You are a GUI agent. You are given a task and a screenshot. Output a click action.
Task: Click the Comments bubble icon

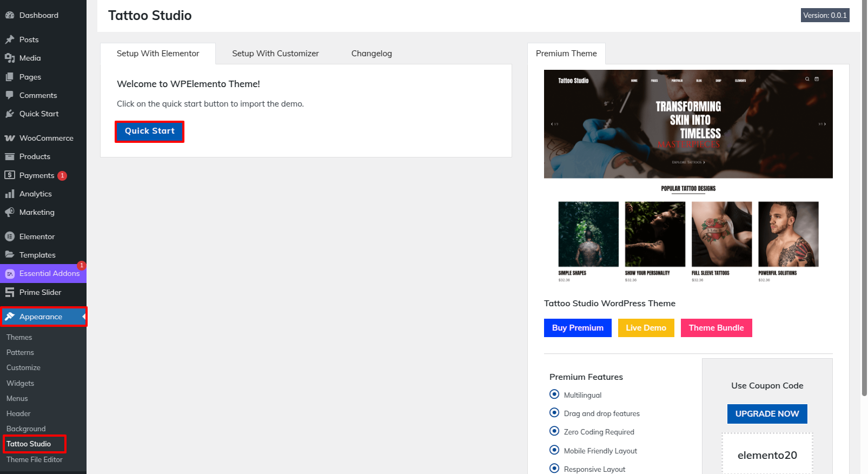[10, 95]
